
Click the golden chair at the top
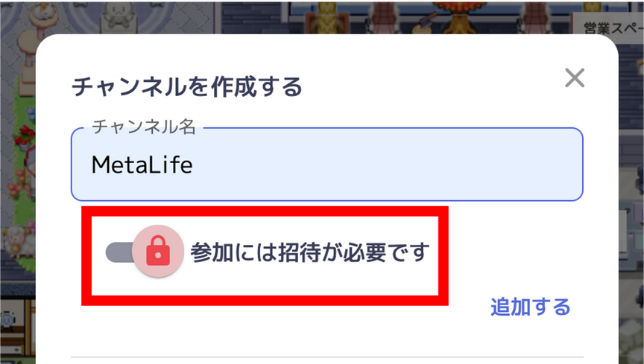click(x=328, y=17)
